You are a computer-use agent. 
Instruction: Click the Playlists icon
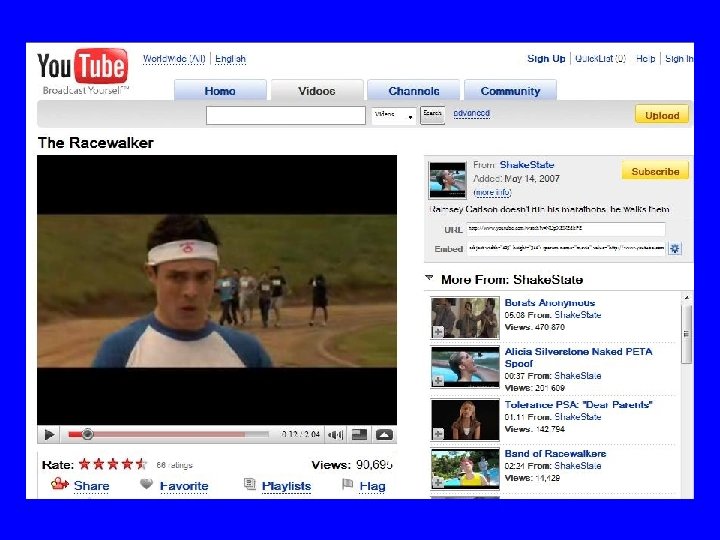pos(250,484)
